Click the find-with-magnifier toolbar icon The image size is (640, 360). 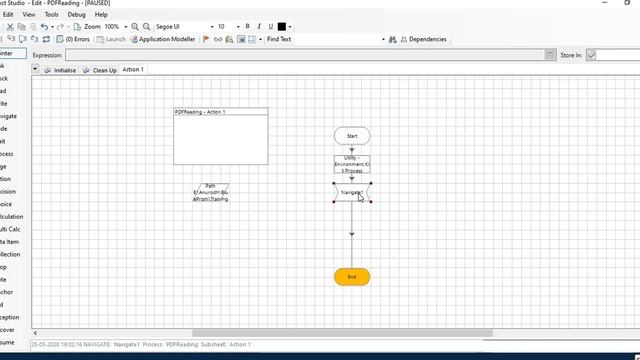(x=229, y=39)
